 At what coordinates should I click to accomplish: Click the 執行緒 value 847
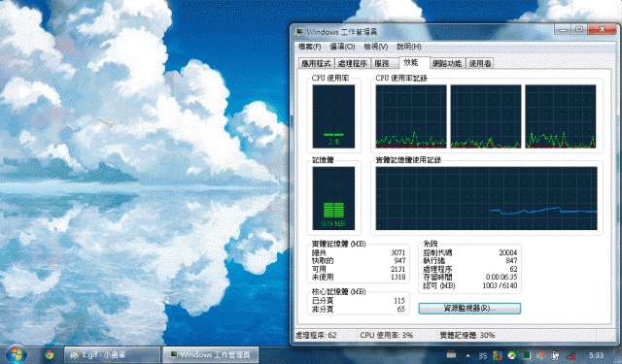click(x=511, y=260)
